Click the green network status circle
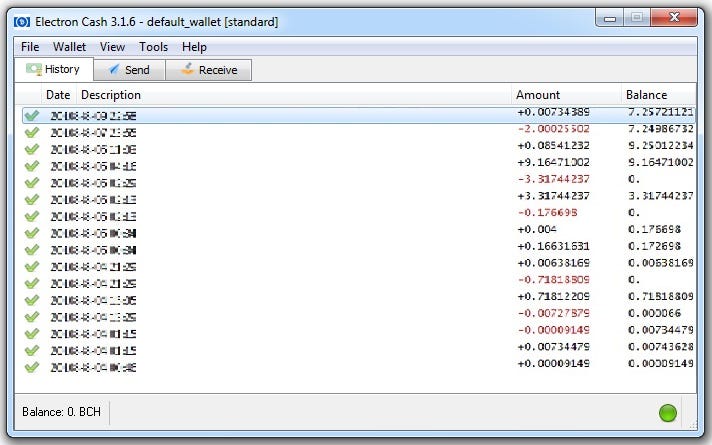 point(668,413)
